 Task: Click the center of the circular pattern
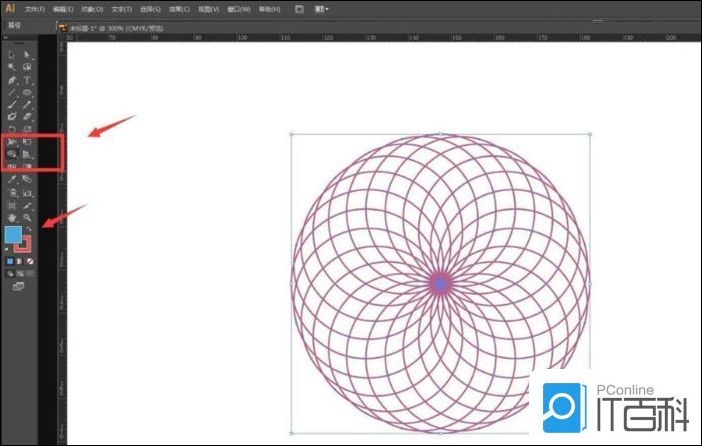(440, 284)
